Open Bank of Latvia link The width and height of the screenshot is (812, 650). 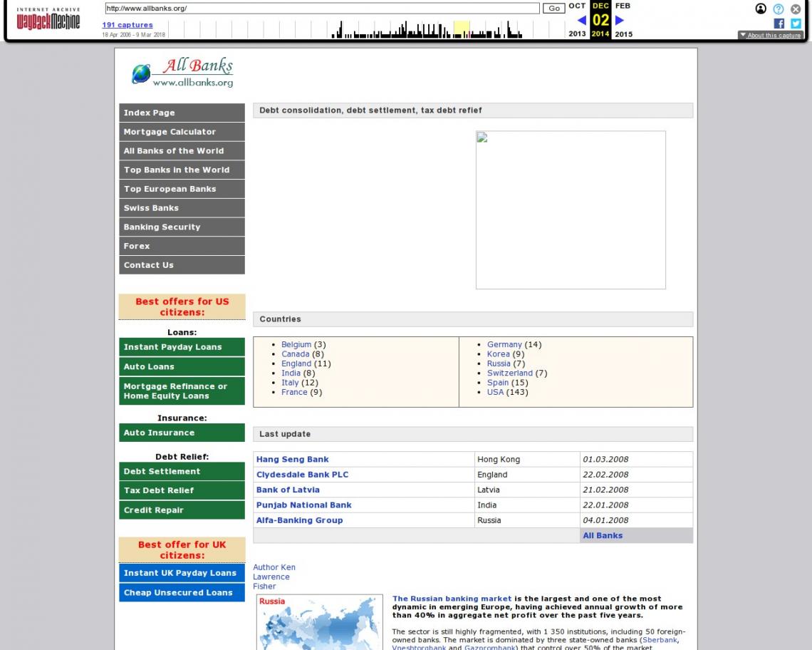coord(288,490)
